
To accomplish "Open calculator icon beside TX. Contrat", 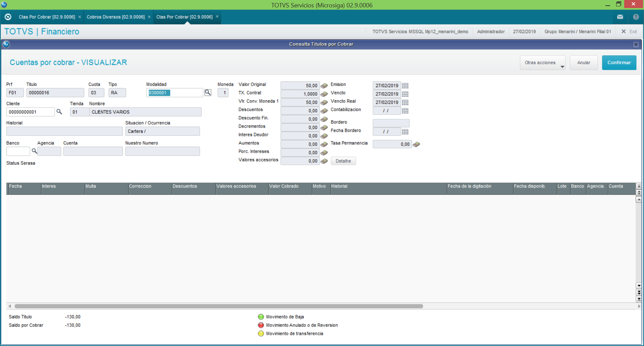I will coord(324,94).
